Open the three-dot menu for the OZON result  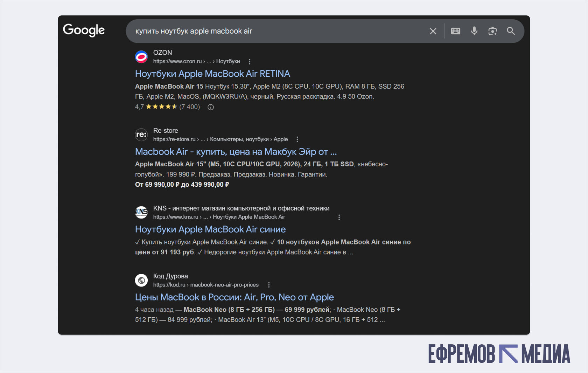point(250,62)
